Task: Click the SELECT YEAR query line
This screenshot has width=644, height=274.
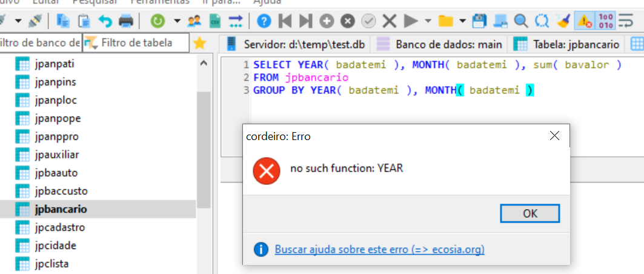Action: click(x=438, y=64)
